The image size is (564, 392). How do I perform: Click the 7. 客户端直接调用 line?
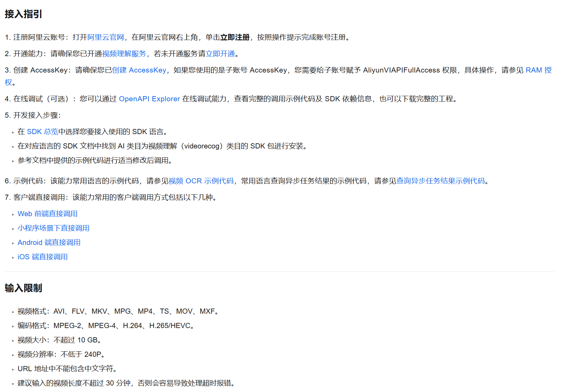[x=112, y=197]
